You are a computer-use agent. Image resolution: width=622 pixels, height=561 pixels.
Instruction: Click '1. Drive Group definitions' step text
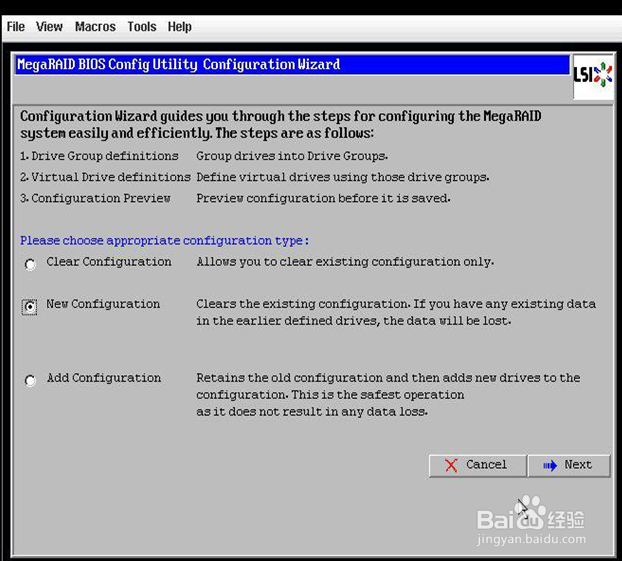[99, 156]
